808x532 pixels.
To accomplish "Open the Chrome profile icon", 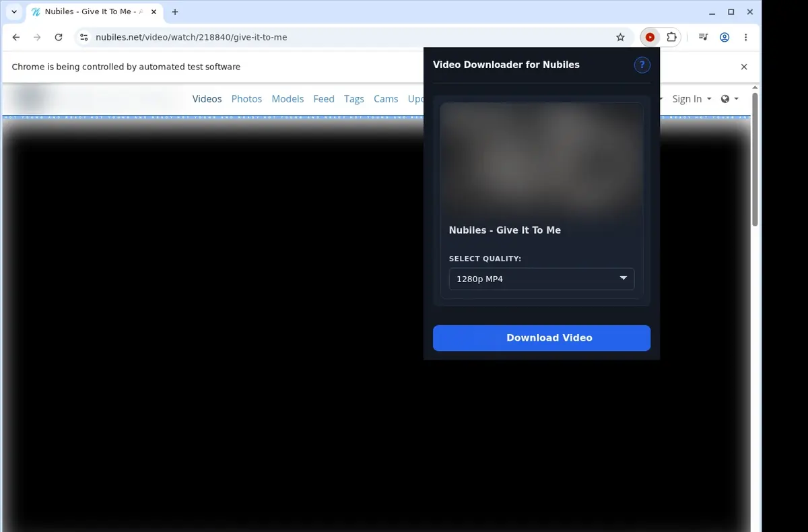I will point(725,38).
